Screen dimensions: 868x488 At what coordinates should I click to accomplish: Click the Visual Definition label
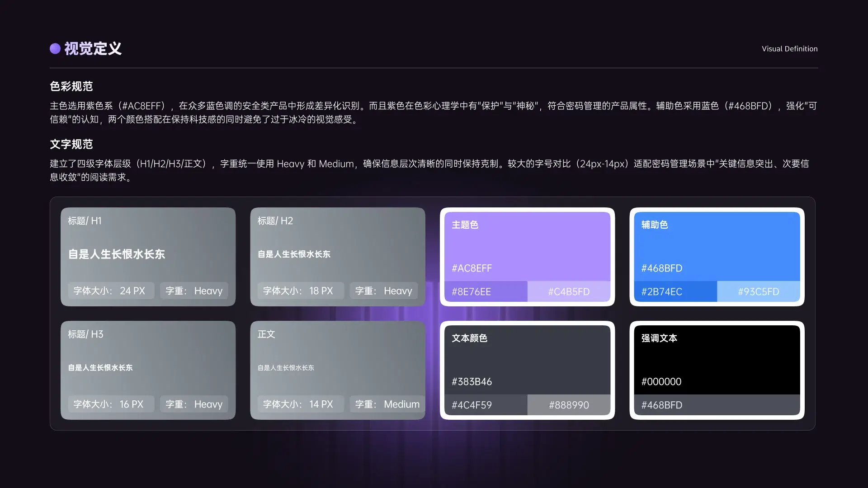coord(789,48)
